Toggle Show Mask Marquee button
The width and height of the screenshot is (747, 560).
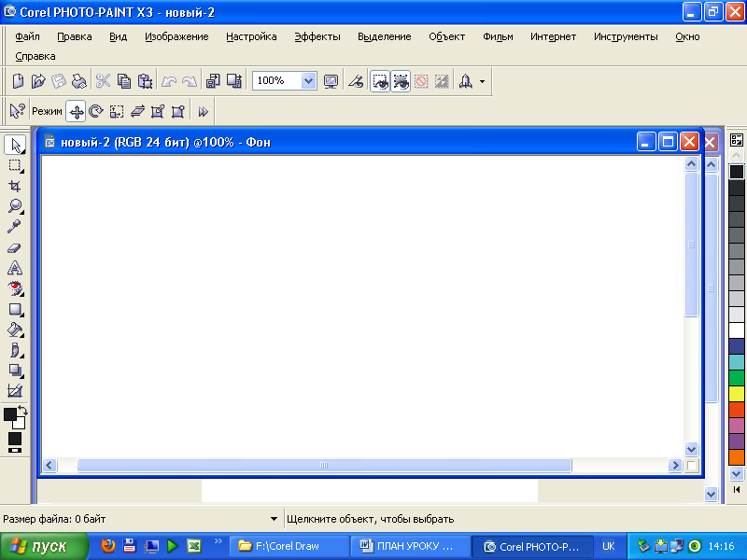click(401, 81)
